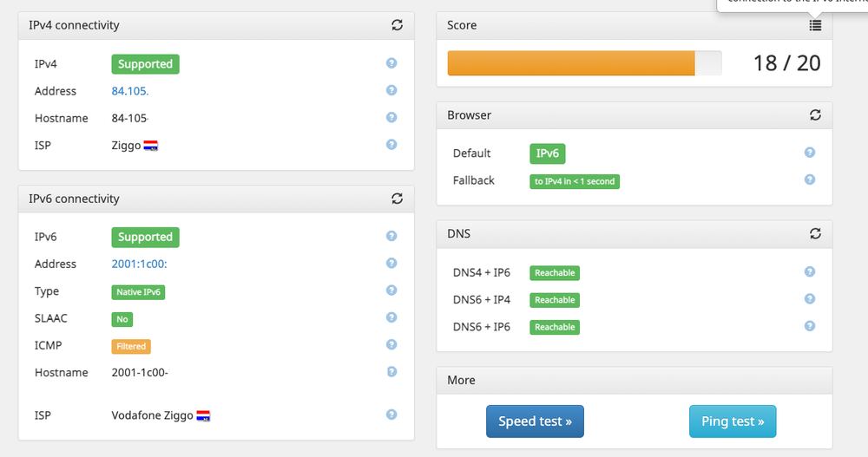The width and height of the screenshot is (868, 457).
Task: Refresh the DNS panel
Action: 815,233
